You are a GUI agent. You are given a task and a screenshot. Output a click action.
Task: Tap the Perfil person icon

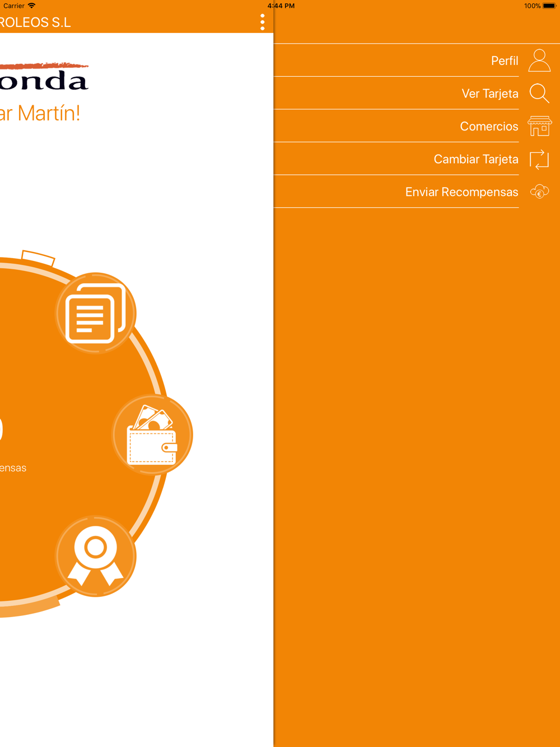(x=539, y=60)
